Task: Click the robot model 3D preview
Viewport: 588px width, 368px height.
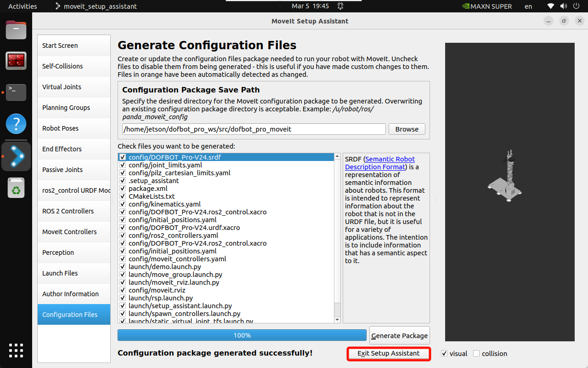Action: click(x=510, y=192)
